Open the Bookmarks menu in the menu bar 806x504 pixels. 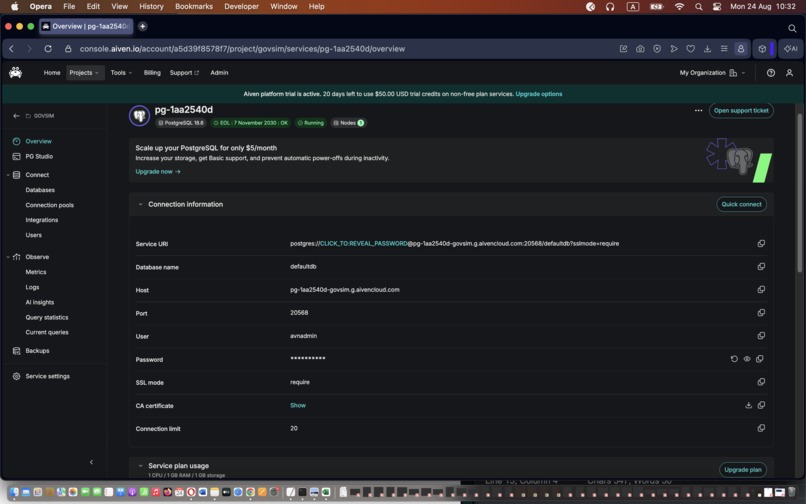(194, 7)
